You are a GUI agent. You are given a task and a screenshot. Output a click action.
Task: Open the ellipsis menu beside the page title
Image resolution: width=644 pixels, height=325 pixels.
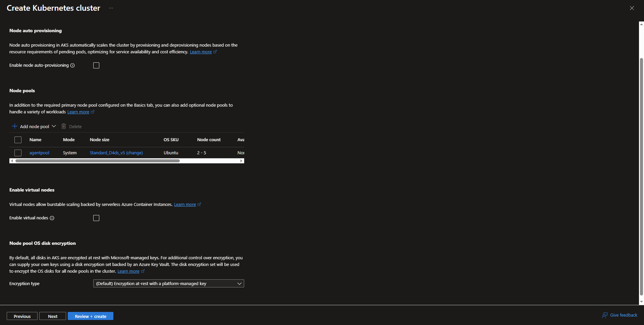click(111, 8)
